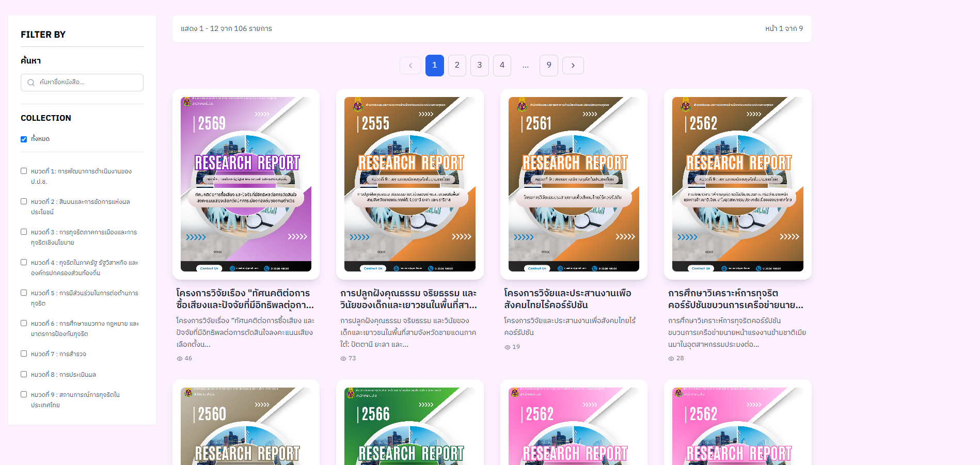The height and width of the screenshot is (465, 980).
Task: Open title การปลูกฝังคุณธรรม จริยธรรม
Action: 408,299
